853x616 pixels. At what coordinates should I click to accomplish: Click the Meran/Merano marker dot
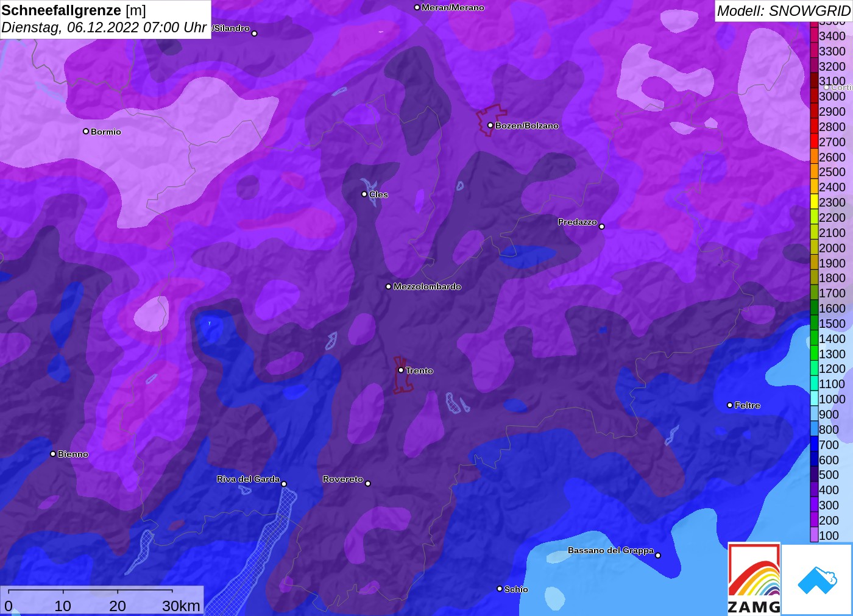pyautogui.click(x=417, y=7)
